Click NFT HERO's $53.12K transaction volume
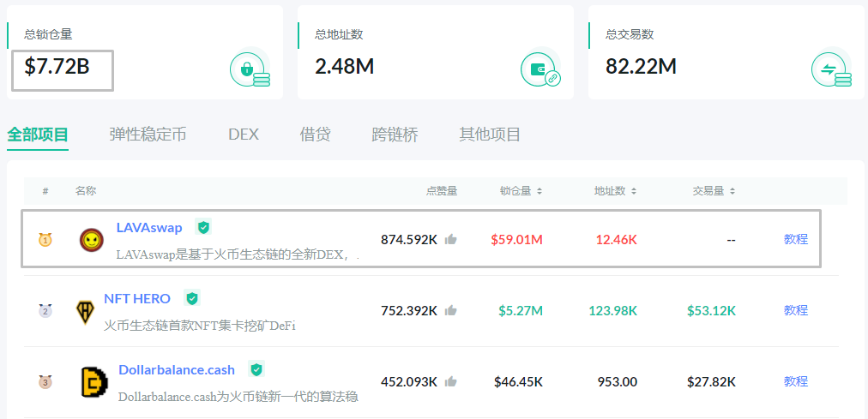868x419 pixels. click(711, 311)
